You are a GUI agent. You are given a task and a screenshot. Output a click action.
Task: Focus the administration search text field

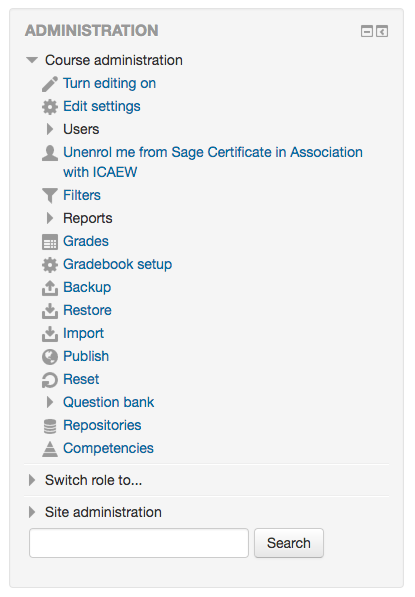139,543
